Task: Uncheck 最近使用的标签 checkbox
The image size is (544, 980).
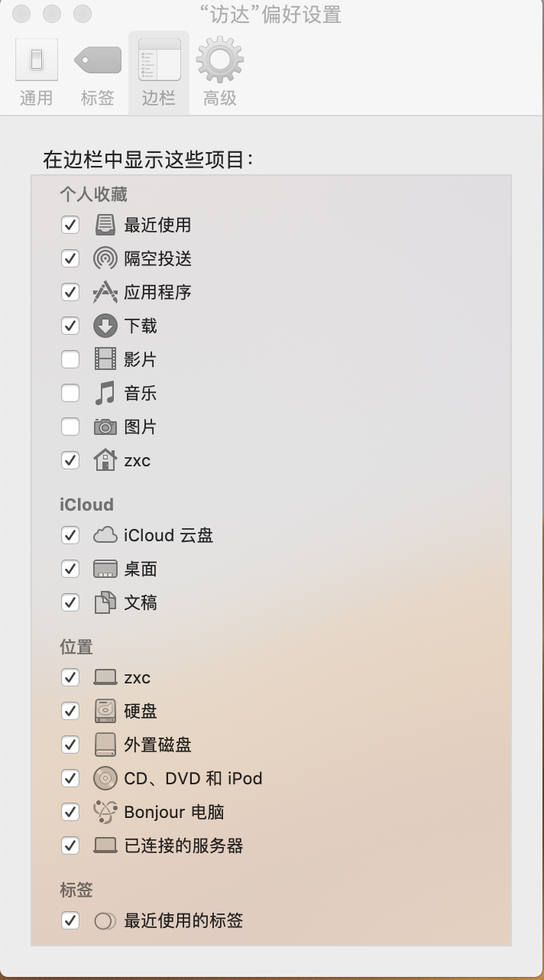Action: (70, 920)
